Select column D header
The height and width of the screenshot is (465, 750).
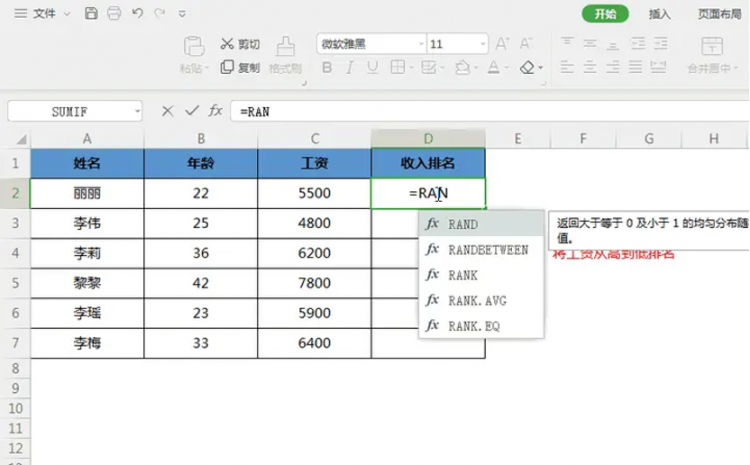pyautogui.click(x=428, y=139)
